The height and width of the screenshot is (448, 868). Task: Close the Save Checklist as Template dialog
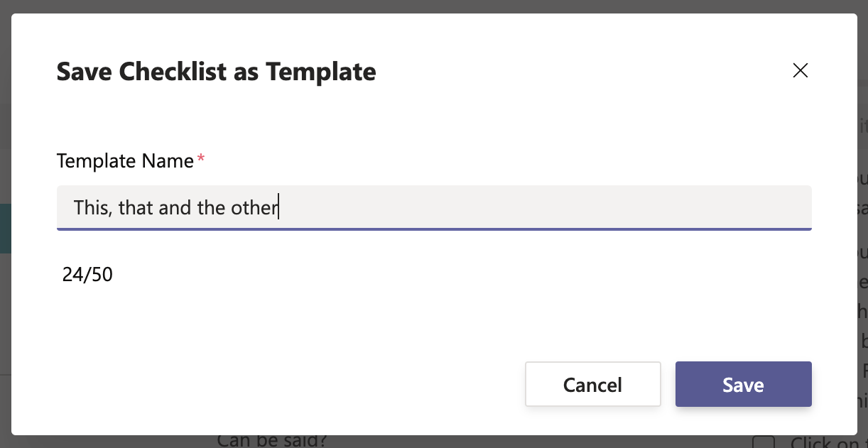800,70
